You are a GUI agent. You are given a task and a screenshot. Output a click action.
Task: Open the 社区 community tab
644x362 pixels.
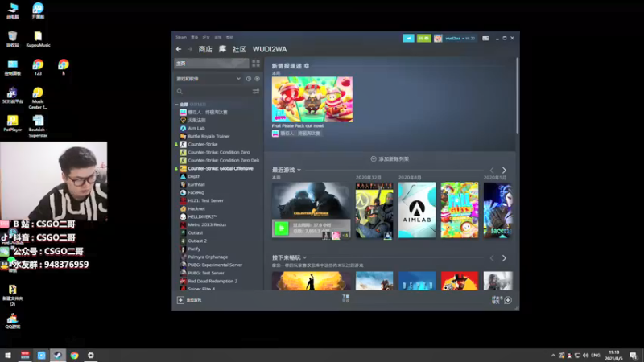tap(239, 49)
